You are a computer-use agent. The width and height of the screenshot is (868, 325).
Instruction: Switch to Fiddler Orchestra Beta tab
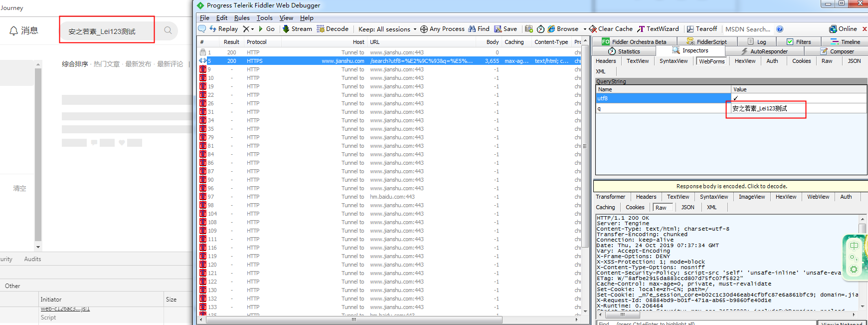pyautogui.click(x=634, y=41)
